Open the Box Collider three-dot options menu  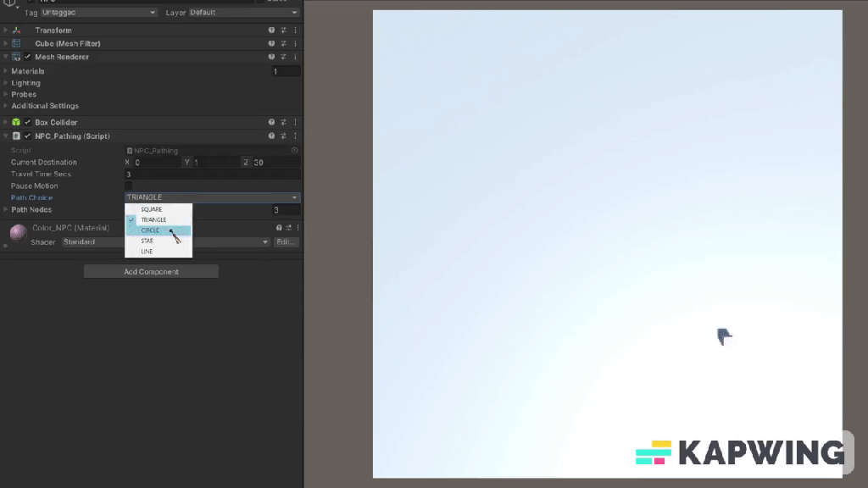pyautogui.click(x=296, y=123)
